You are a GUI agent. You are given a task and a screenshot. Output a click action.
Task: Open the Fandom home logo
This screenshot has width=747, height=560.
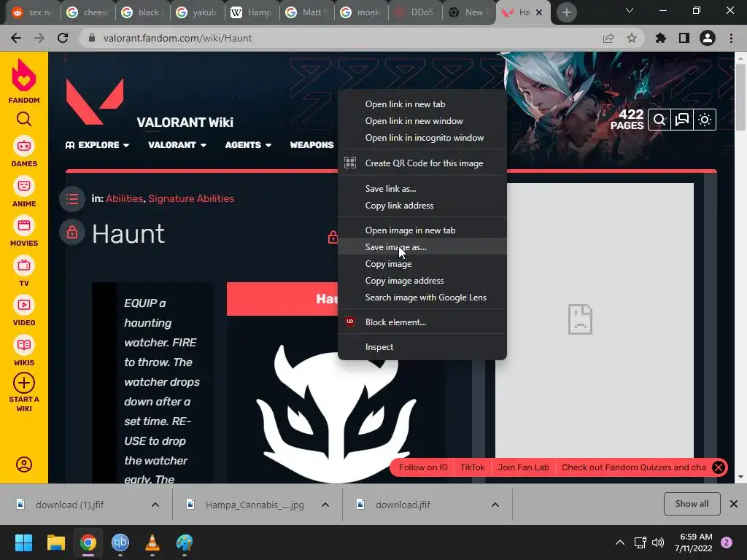tap(24, 81)
